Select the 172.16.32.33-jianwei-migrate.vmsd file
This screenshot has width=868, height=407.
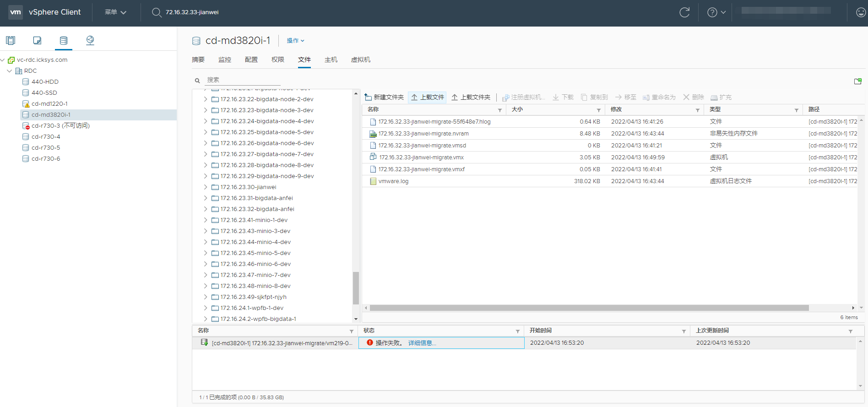[422, 146]
